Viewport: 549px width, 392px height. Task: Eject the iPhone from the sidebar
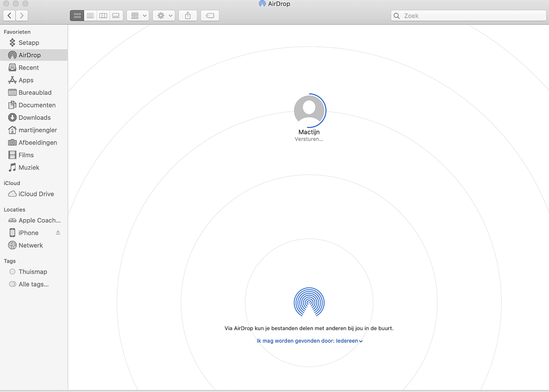pos(58,232)
